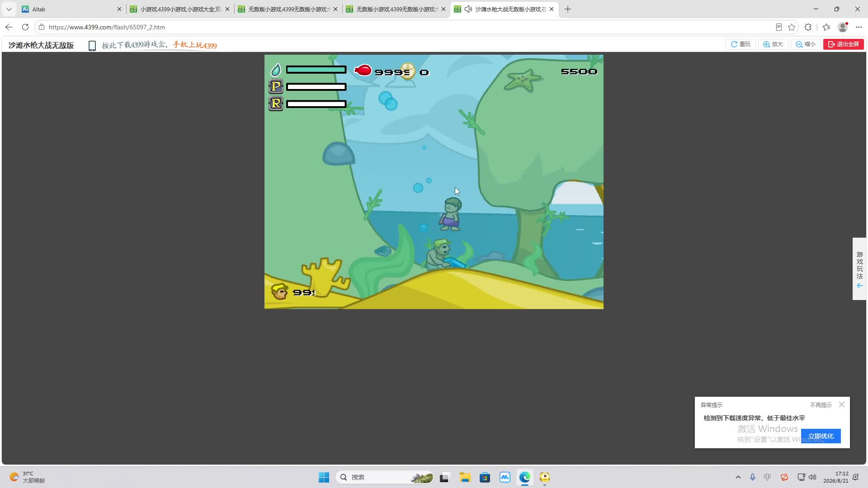The image size is (868, 488).
Task: Close the 沙滩水枪大战无敌版小游戏 tab
Action: [x=552, y=9]
